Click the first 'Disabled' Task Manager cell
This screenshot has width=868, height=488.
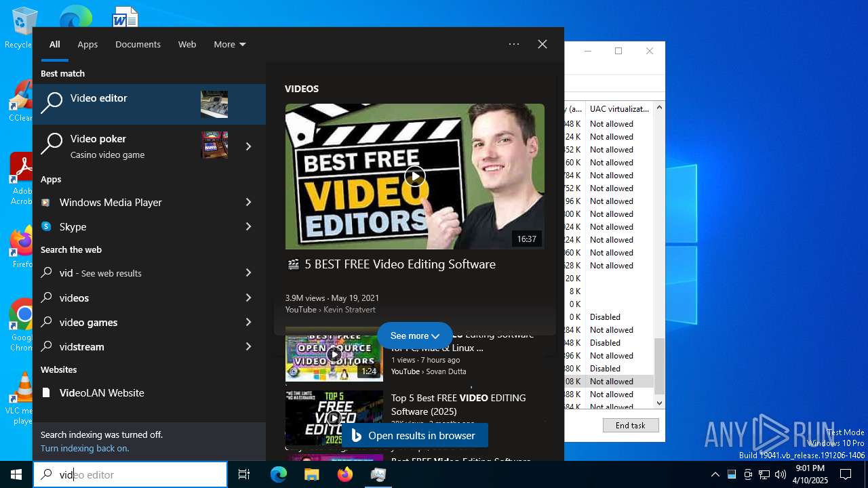pos(605,317)
